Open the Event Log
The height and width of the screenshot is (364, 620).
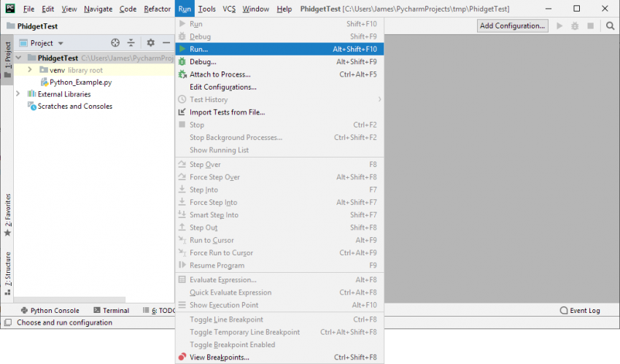click(x=580, y=311)
